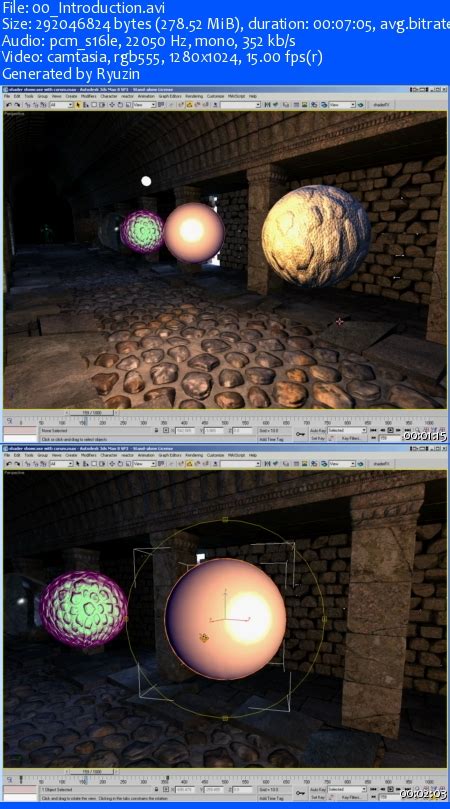Viewport: 450px width, 809px height.
Task: Click Add Time Tag in the upper frame
Action: click(x=272, y=439)
